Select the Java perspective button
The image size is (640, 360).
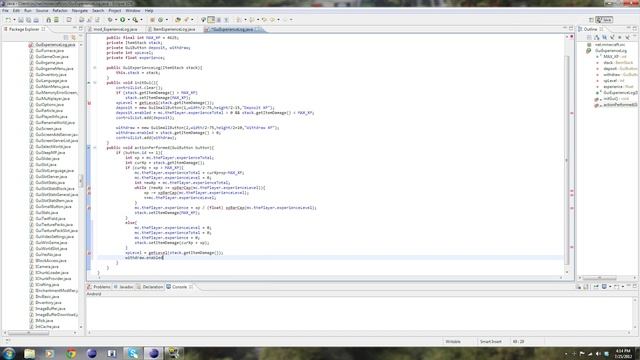point(604,20)
